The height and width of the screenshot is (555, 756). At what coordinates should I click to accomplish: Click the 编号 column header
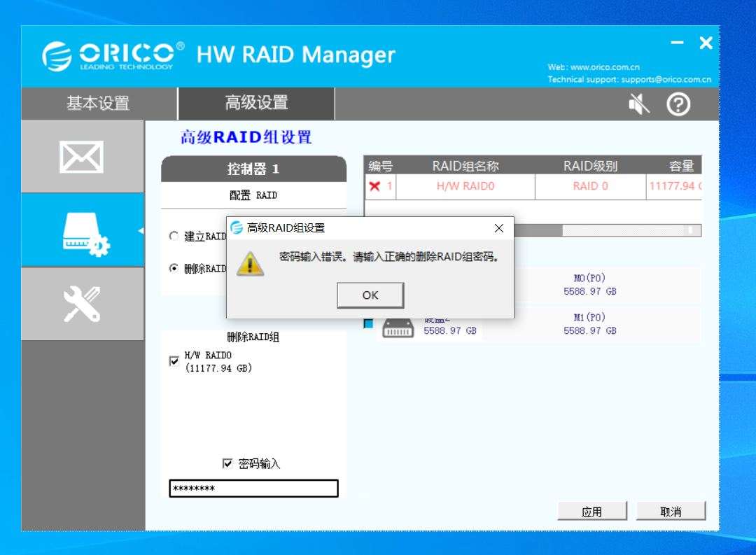tap(380, 166)
